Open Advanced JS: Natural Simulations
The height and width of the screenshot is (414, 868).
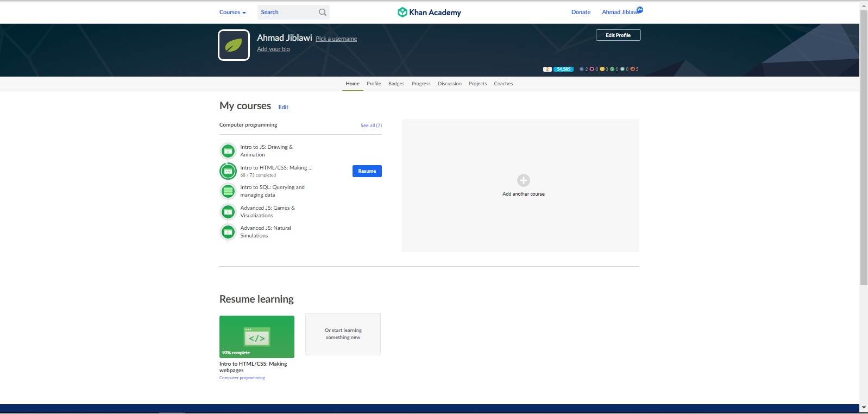266,232
